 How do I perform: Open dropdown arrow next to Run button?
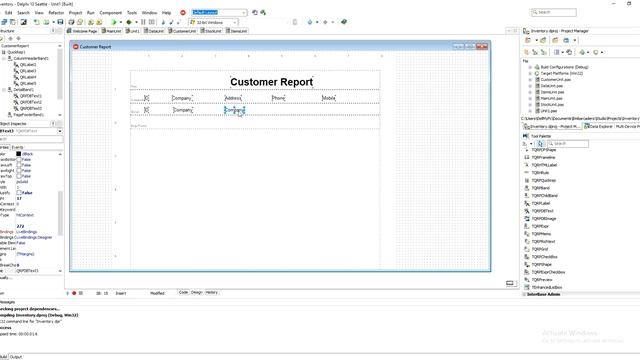click(x=120, y=22)
